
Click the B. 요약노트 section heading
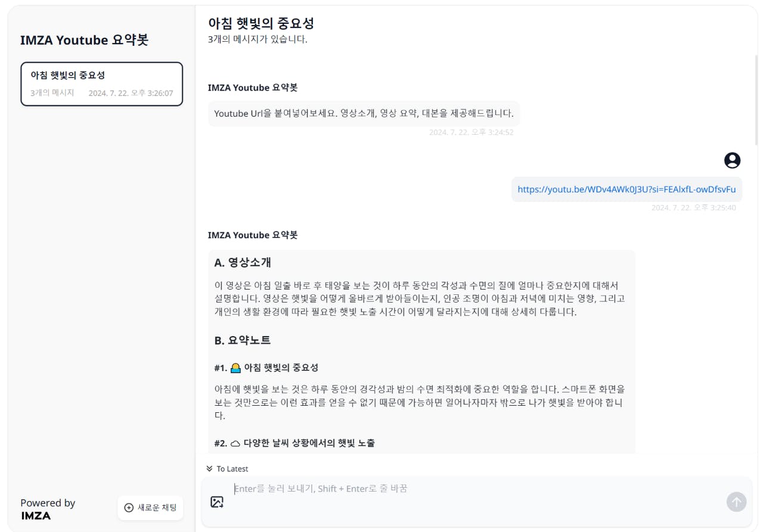[x=242, y=341]
